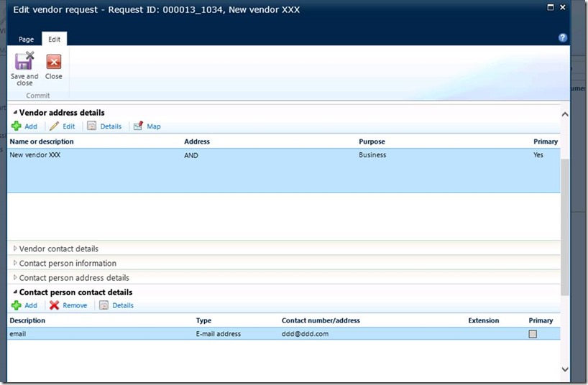Click the ddd@ddd.com contact address cell

(x=305, y=334)
